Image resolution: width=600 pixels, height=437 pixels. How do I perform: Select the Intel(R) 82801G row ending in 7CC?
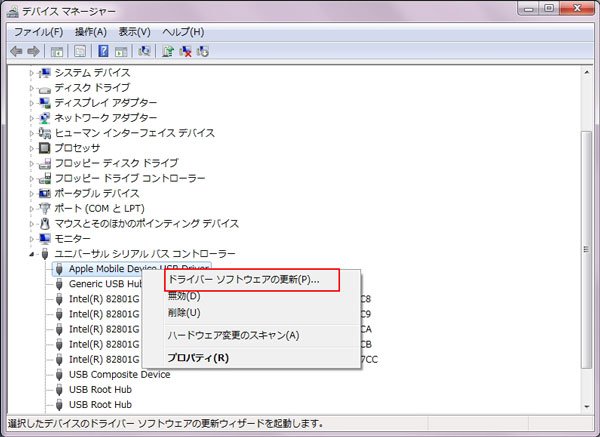pyautogui.click(x=104, y=359)
